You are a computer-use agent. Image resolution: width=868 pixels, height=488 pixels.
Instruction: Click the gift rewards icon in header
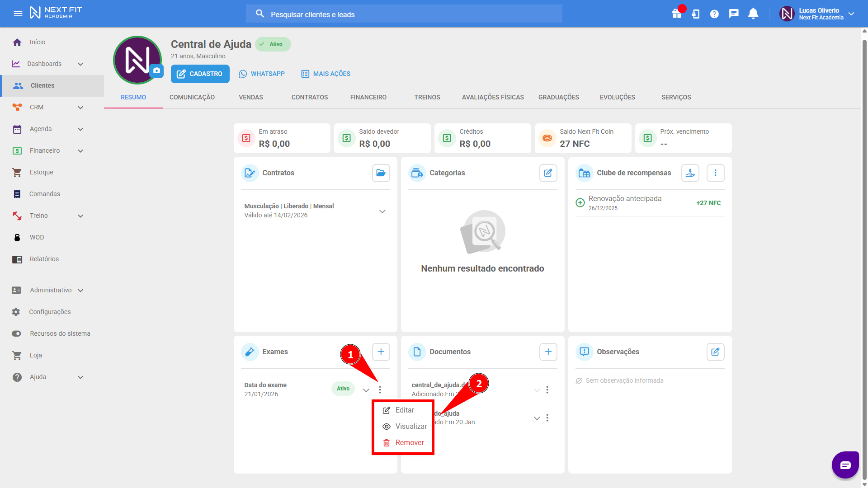tap(676, 14)
